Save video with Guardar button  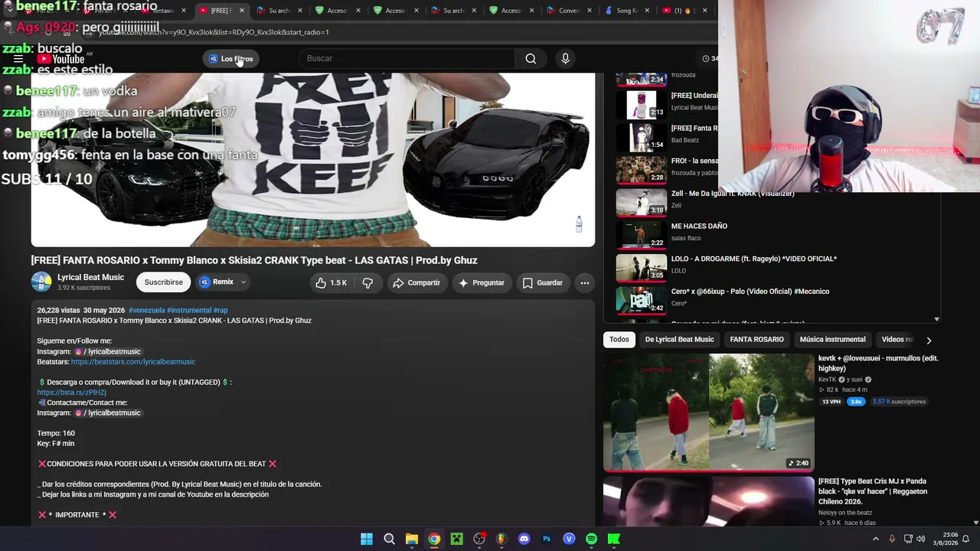(543, 283)
